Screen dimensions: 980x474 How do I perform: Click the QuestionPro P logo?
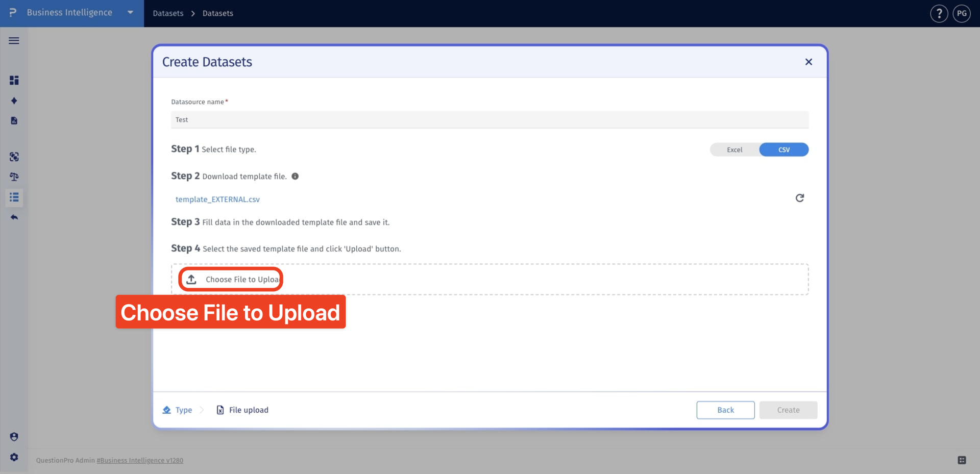pos(13,13)
